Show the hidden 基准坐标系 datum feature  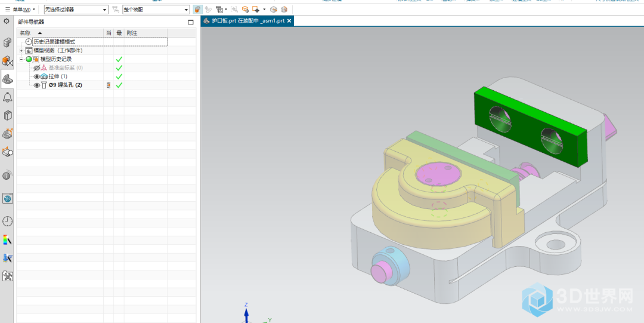tap(36, 68)
